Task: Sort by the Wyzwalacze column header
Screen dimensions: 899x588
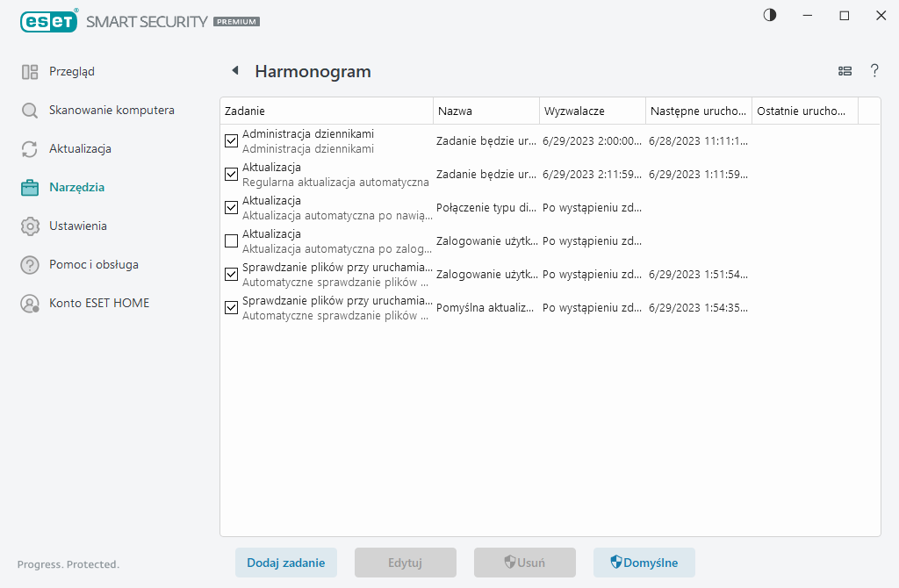Action: (x=592, y=111)
